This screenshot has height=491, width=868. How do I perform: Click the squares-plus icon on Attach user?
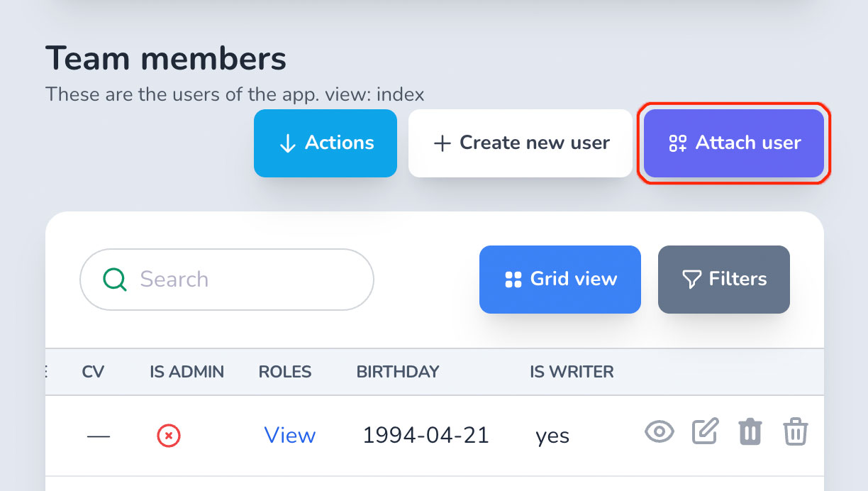click(x=677, y=143)
